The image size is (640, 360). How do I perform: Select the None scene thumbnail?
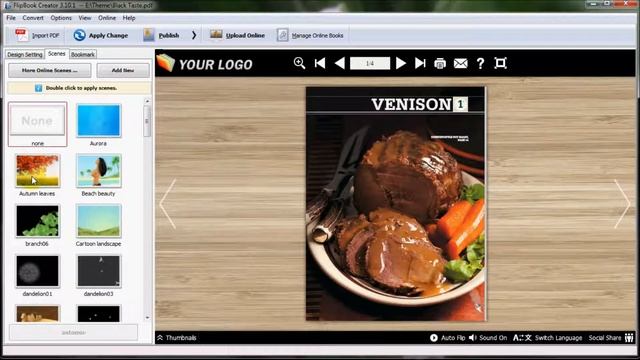(x=37, y=124)
